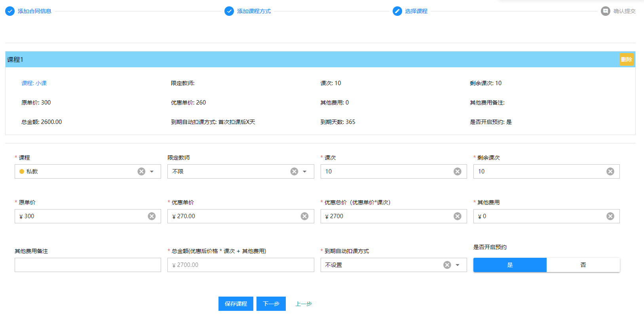Clear the 到期自动扣课方式 selection
The image size is (644, 316).
[447, 265]
